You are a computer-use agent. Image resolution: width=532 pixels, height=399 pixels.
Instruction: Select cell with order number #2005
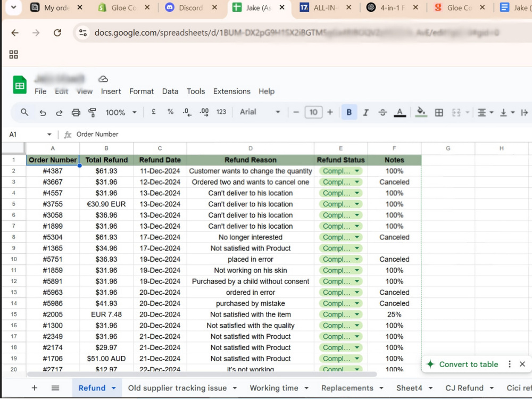[53, 314]
